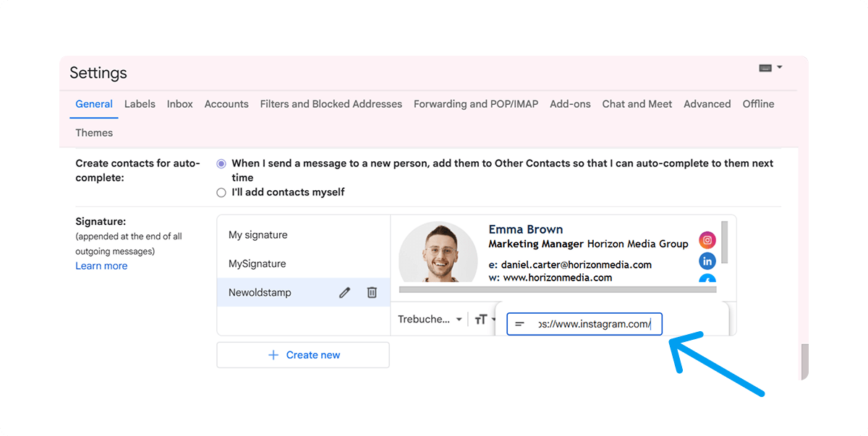868x436 pixels.
Task: Choose the I'll add contacts myself option
Action: 221,192
